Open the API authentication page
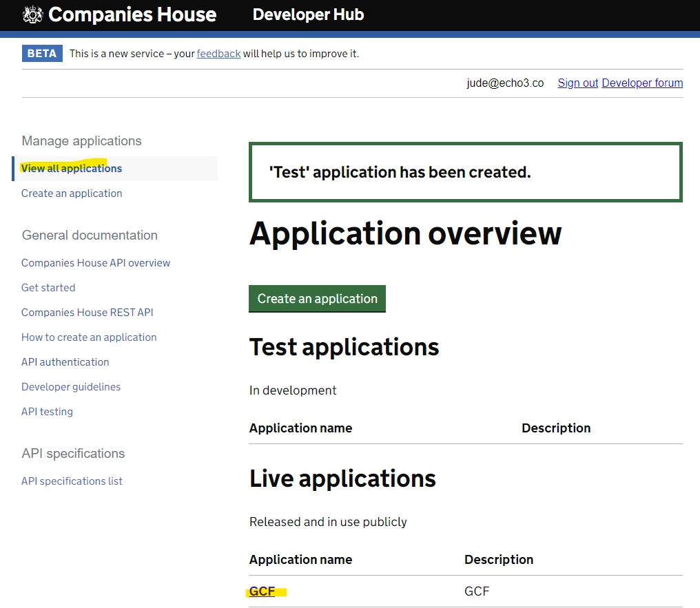700x608 pixels. 65,361
